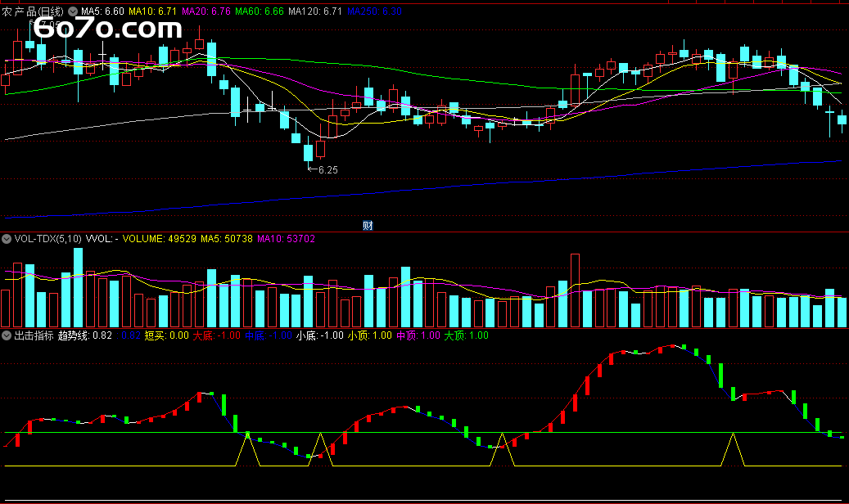Screen dimensions: 849x504
Task: Click the 出击指标 indicator name
Action: pyautogui.click(x=34, y=335)
